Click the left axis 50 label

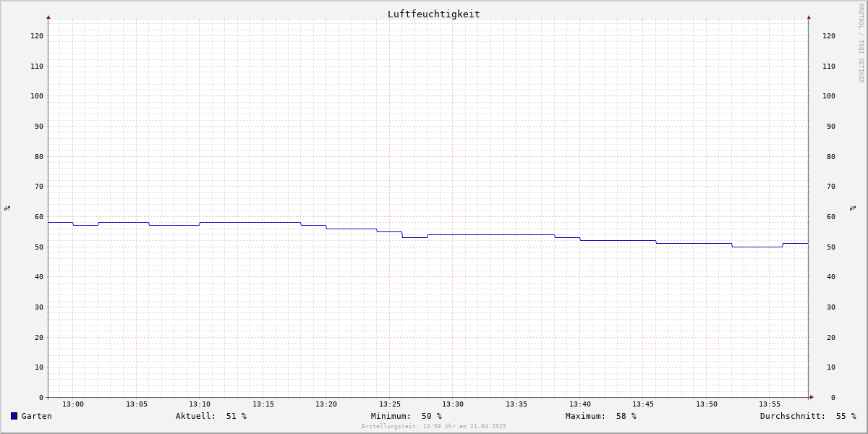[x=39, y=247]
